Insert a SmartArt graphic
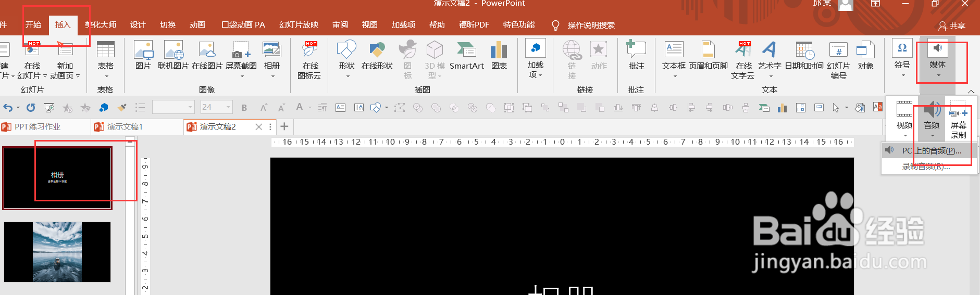The width and height of the screenshot is (980, 295). 467,55
